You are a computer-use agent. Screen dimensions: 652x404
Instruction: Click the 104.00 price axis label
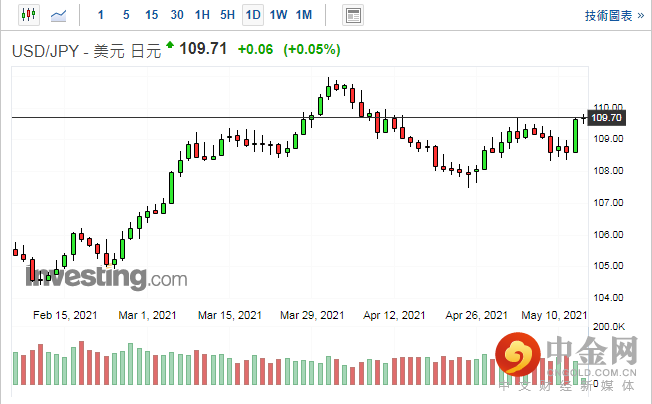click(608, 298)
